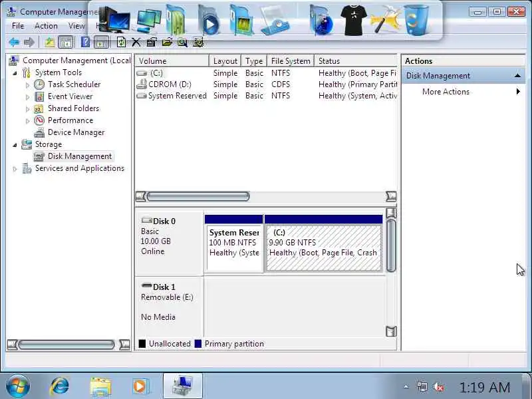Click the rightmost settings toolbar icon
This screenshot has height=399, width=532.
198,43
